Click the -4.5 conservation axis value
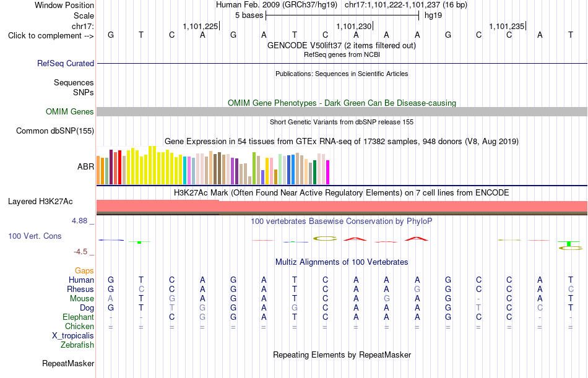The width and height of the screenshot is (588, 378). [80, 252]
